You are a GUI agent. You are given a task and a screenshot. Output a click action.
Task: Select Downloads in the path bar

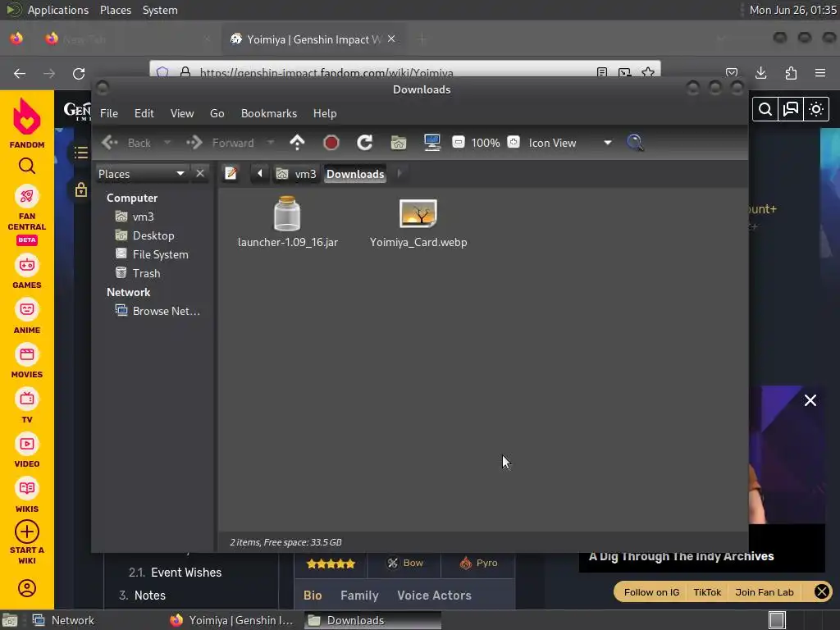point(355,174)
